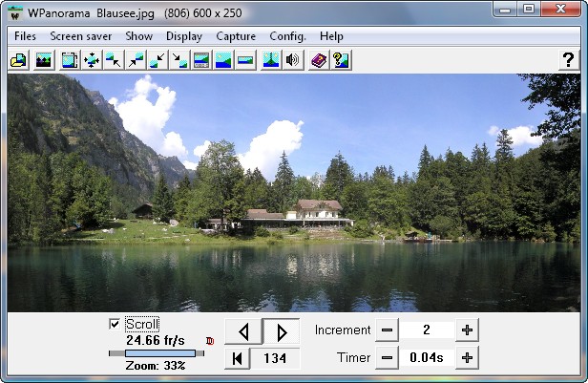
Task: Click the large question mark help button
Action: point(569,60)
